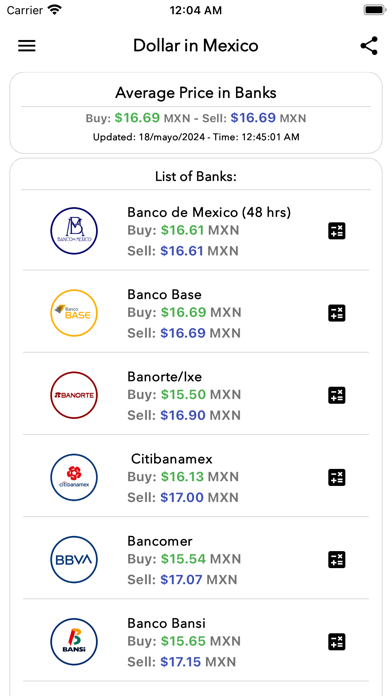Select the 'Dollar in Mexico' title
This screenshot has height=696, width=392.
(x=196, y=46)
